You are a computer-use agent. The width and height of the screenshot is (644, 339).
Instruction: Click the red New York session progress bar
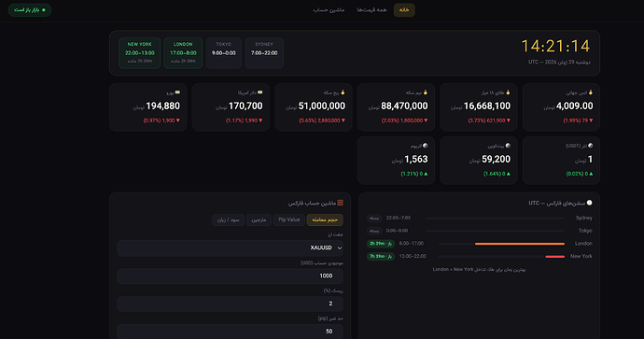point(555,257)
